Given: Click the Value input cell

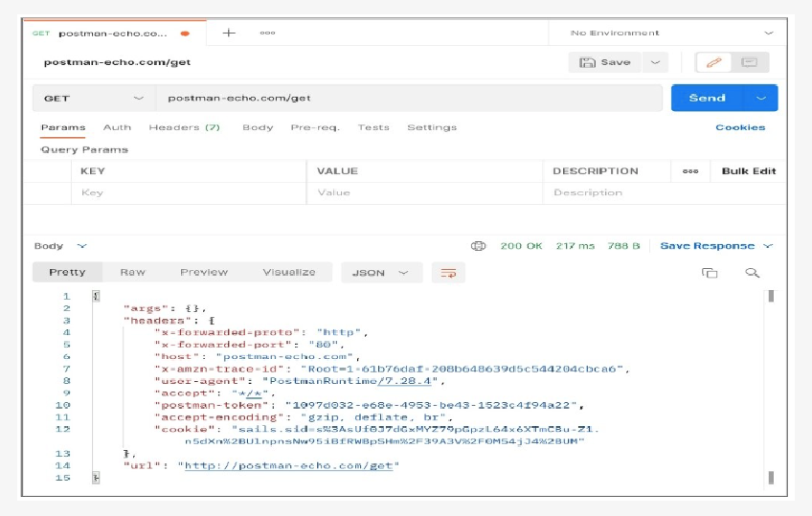Looking at the screenshot, I should pyautogui.click(x=424, y=192).
